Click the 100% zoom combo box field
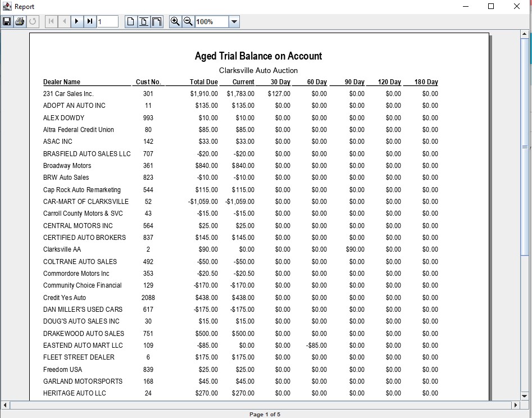Screen dimensions: 532x418 point(211,22)
